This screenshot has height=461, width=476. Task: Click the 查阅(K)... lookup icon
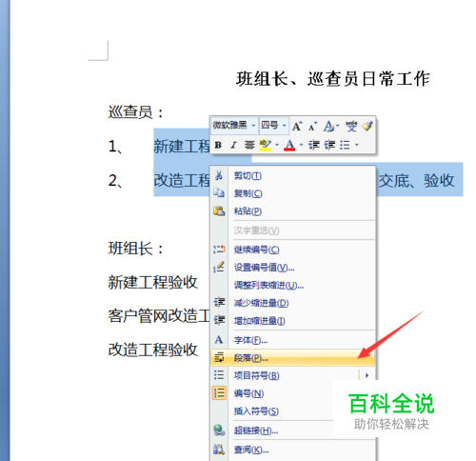(x=219, y=449)
